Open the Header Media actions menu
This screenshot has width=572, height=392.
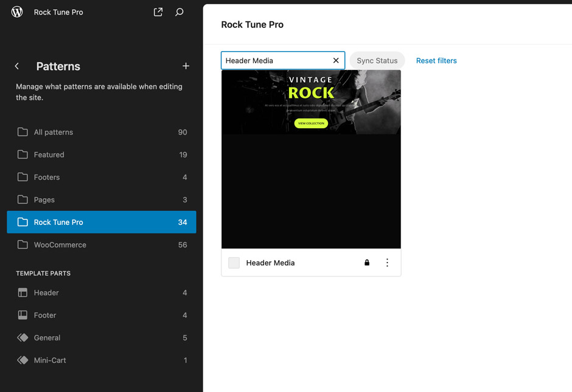(x=387, y=263)
